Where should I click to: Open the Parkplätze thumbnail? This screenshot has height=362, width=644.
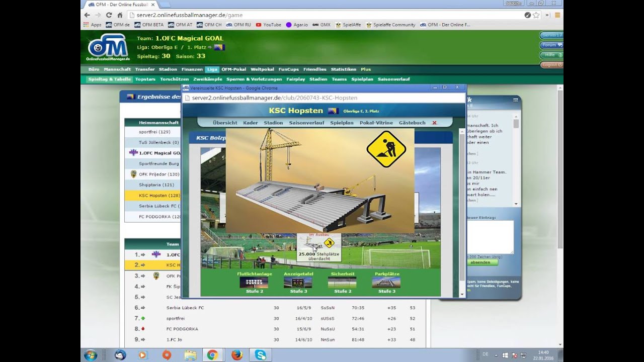tap(386, 282)
